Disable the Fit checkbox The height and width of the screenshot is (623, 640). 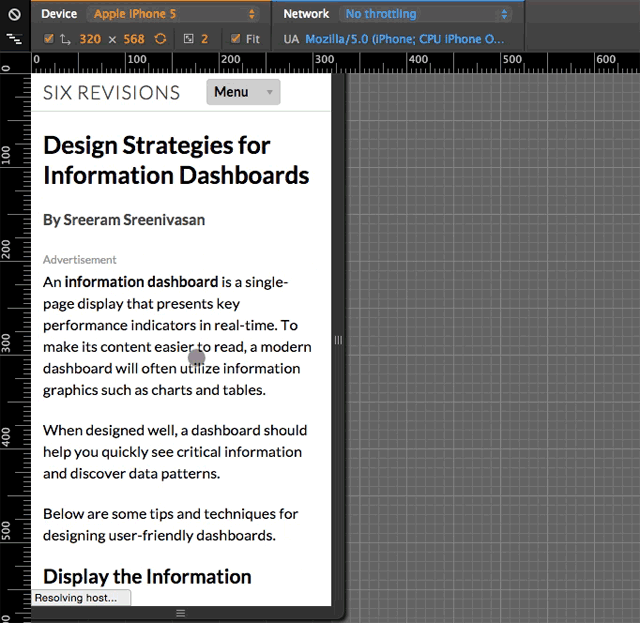[x=235, y=39]
